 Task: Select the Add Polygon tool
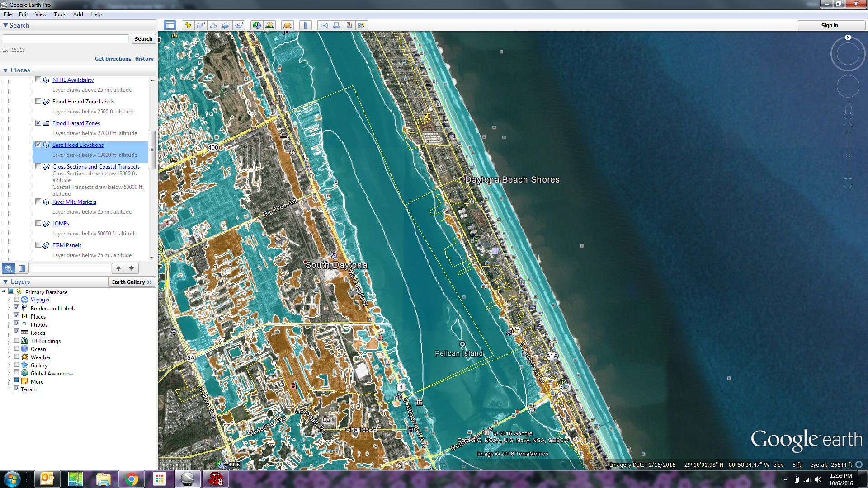201,25
